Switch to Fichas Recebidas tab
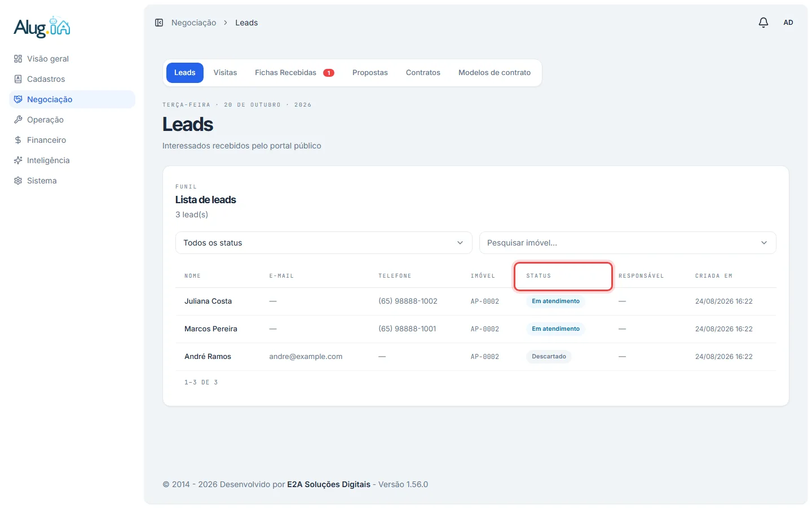The height and width of the screenshot is (508, 812). [294, 73]
